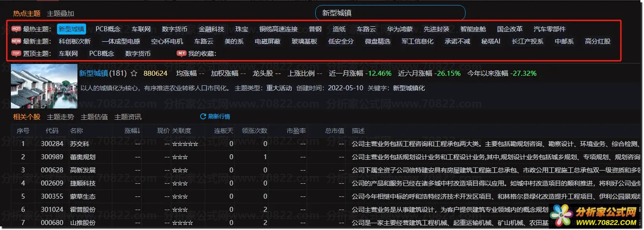Select the highlighted 新型城镇 hot theme
The image size is (644, 230).
click(x=72, y=29)
